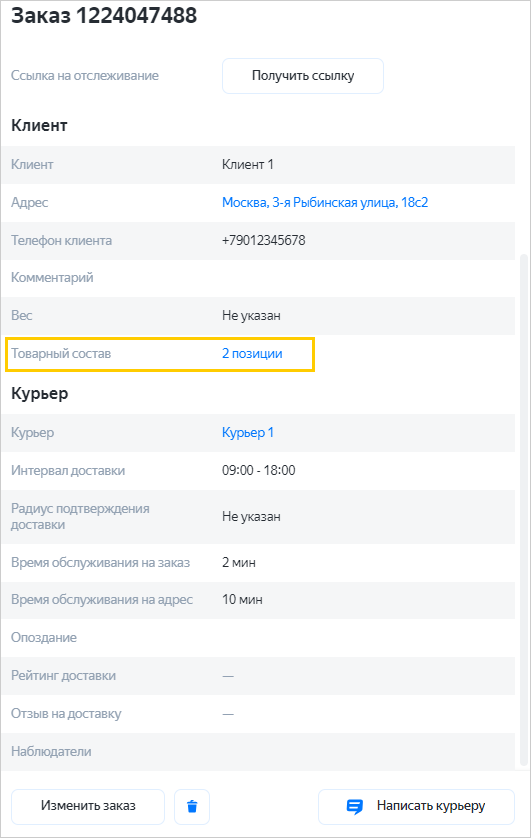This screenshot has width=531, height=838.
Task: Click the Товарный состав row label
Action: pyautogui.click(x=61, y=354)
